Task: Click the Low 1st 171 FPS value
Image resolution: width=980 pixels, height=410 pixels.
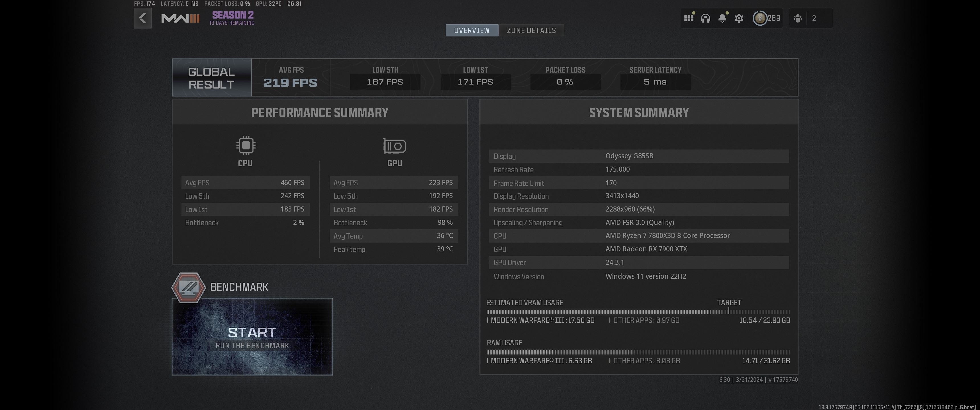Action: (475, 82)
